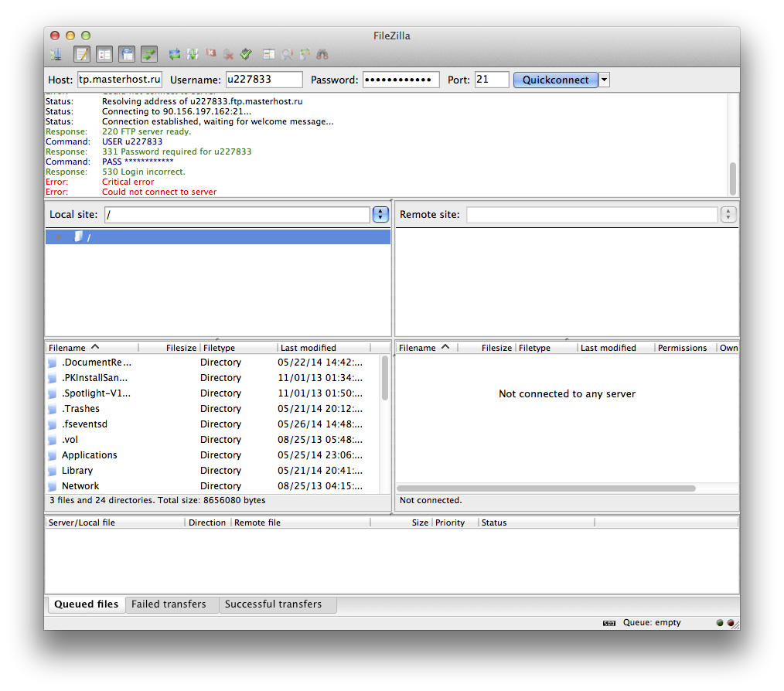Select the Library directory name
784x691 pixels.
pos(77,471)
